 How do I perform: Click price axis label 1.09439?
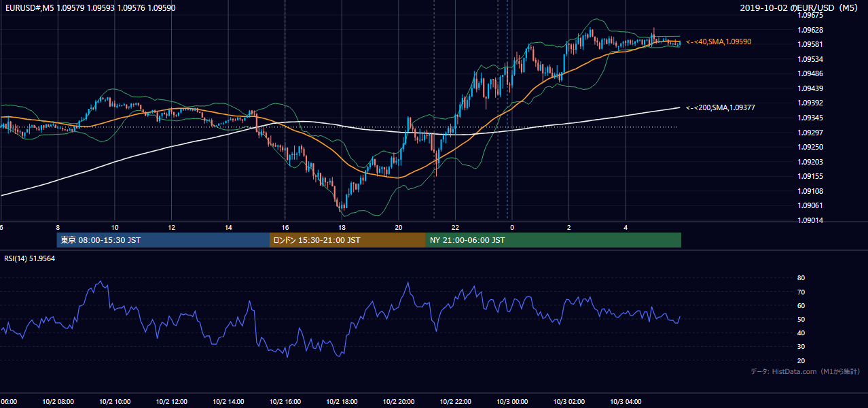[x=809, y=88]
